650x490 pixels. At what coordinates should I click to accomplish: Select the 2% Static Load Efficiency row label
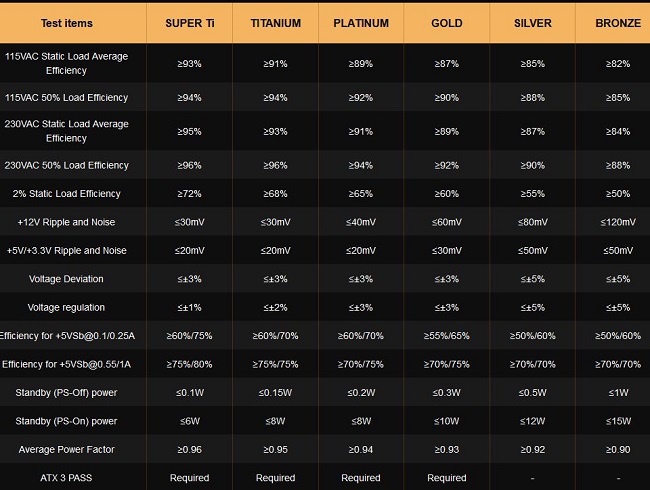(x=66, y=193)
